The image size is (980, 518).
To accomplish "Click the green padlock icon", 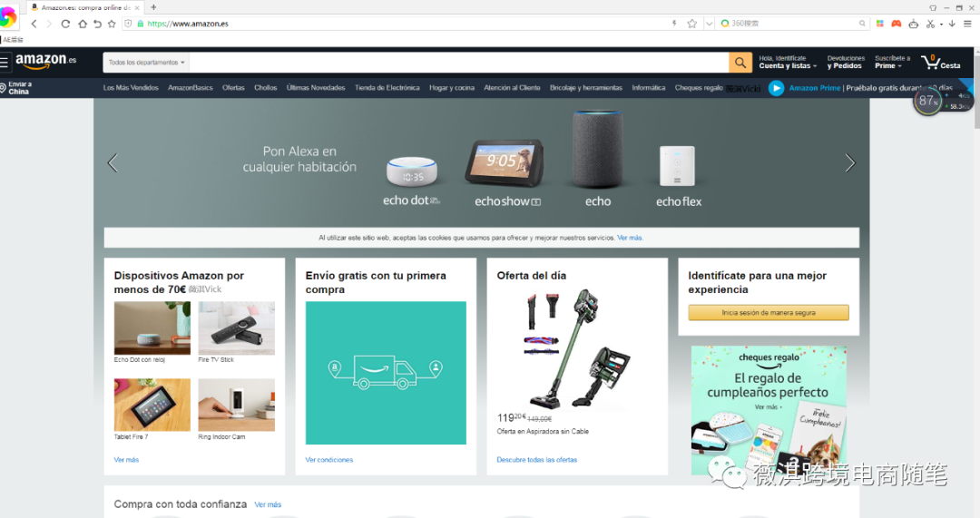I will [x=141, y=24].
